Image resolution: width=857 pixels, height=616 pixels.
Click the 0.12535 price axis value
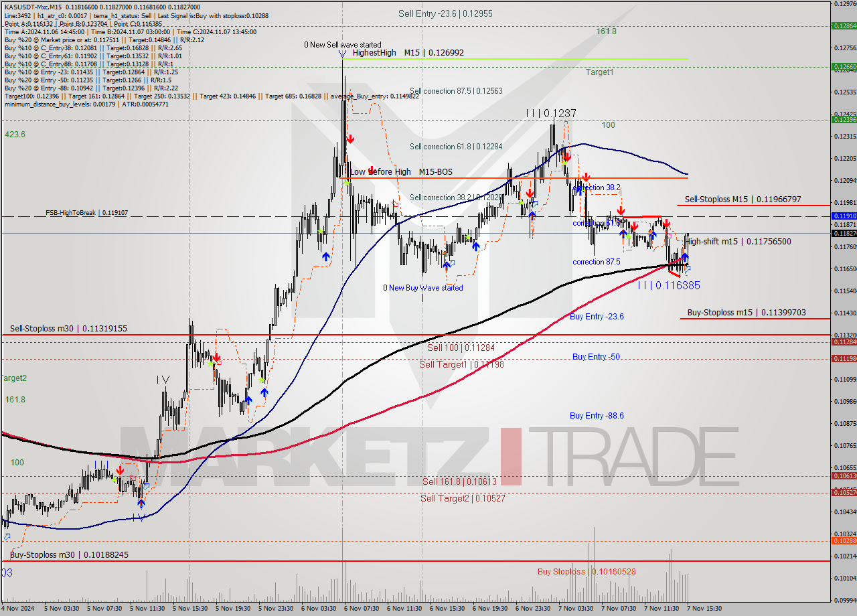click(x=846, y=92)
